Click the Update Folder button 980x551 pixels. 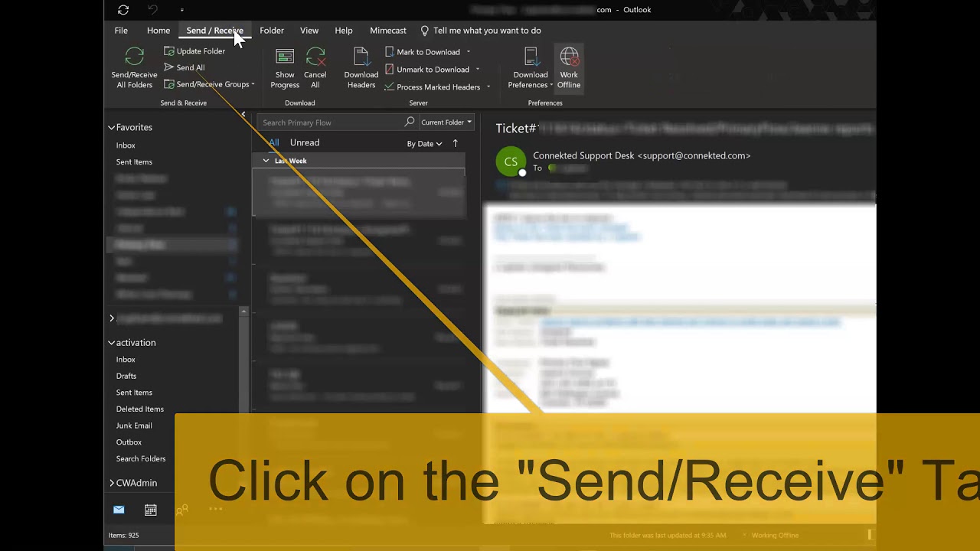coord(194,51)
